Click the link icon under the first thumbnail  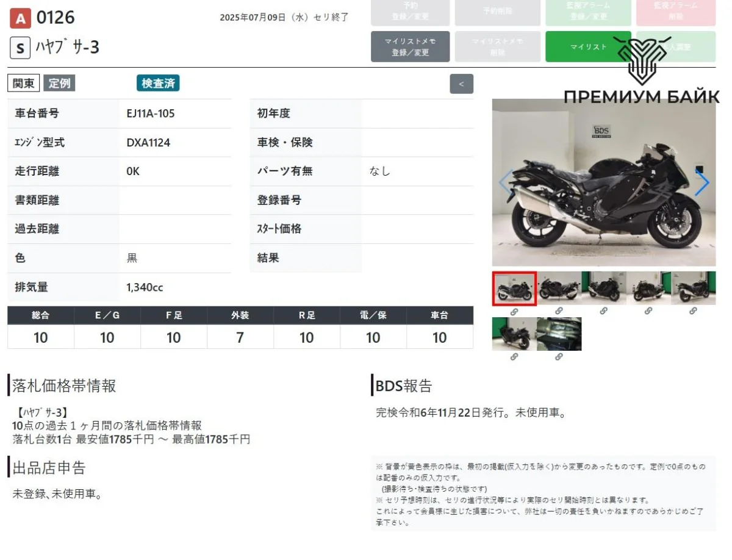tap(514, 311)
